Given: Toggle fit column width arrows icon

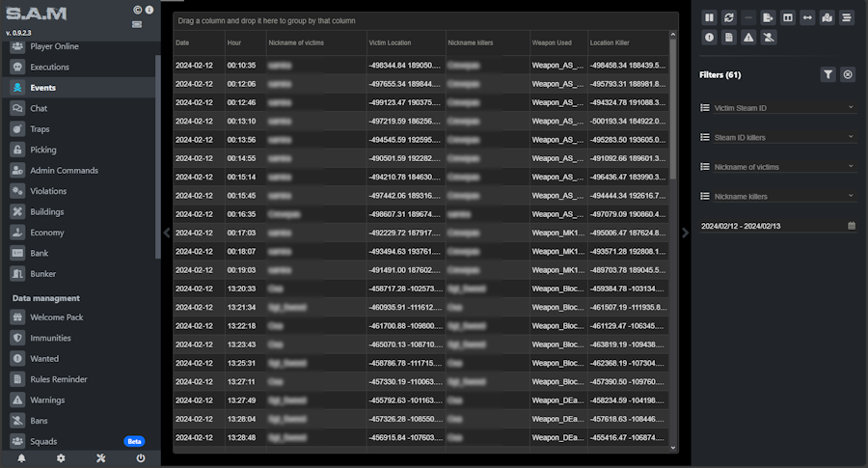Looking at the screenshot, I should 807,17.
